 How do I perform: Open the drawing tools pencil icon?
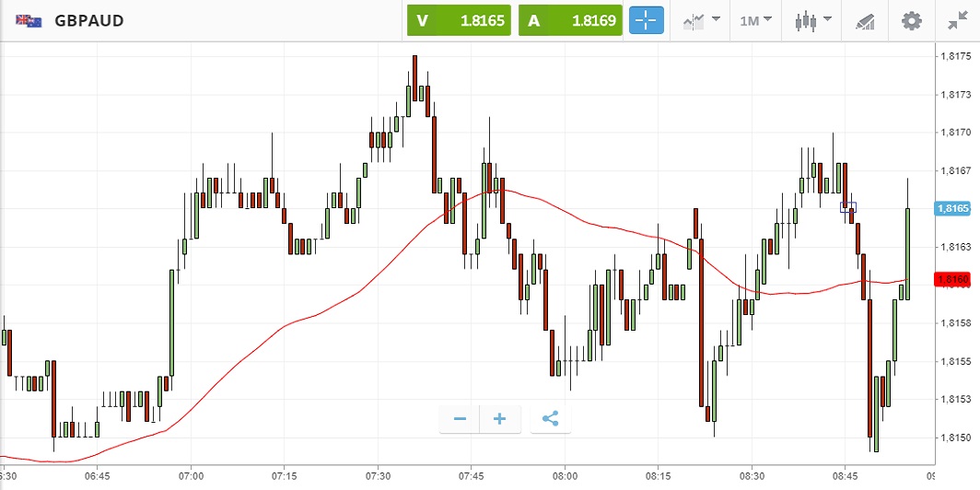[864, 20]
